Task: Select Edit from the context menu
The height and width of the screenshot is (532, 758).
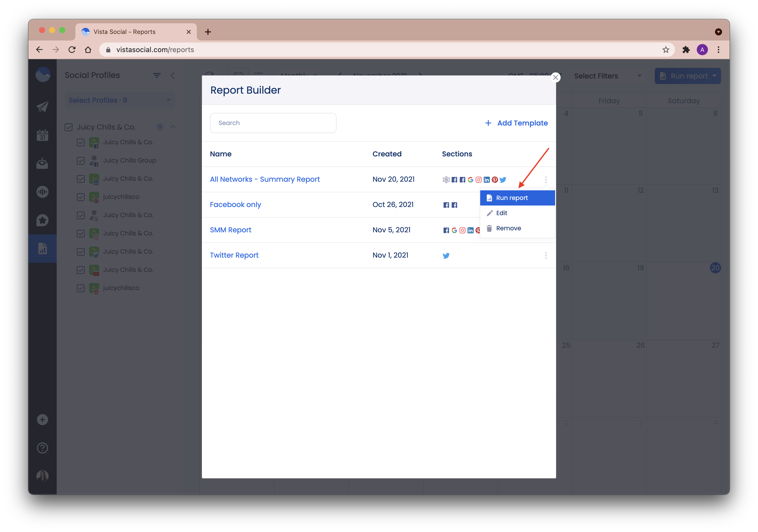Action: pyautogui.click(x=517, y=213)
